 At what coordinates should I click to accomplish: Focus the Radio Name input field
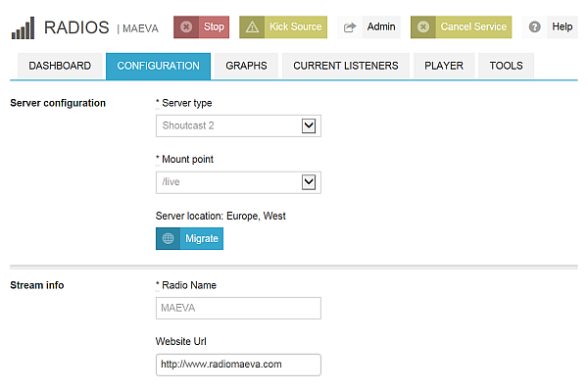[x=238, y=308]
